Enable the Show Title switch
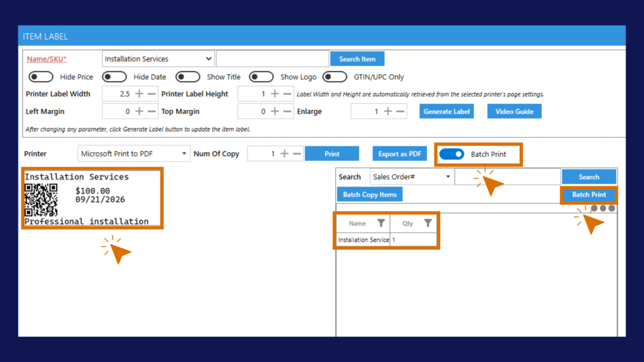The image size is (644, 362). [x=187, y=77]
